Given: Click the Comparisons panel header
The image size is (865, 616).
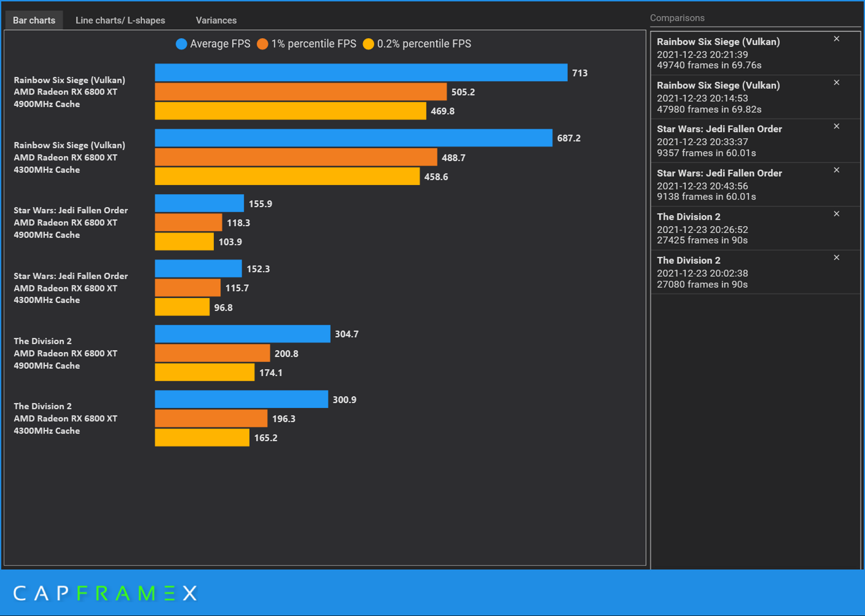Looking at the screenshot, I should (677, 18).
